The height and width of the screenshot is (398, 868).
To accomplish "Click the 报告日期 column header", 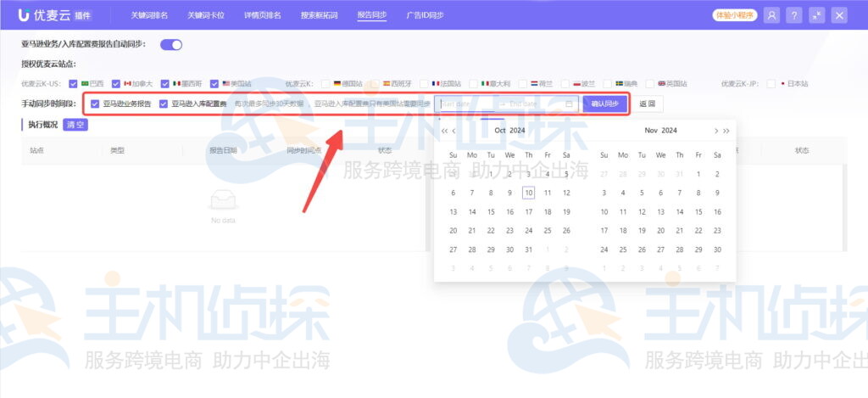I will pyautogui.click(x=223, y=151).
